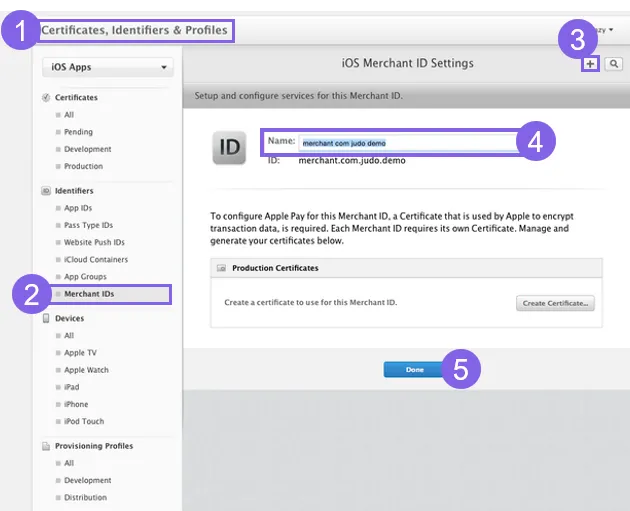
Task: Select All under Certificates
Action: [x=69, y=115]
